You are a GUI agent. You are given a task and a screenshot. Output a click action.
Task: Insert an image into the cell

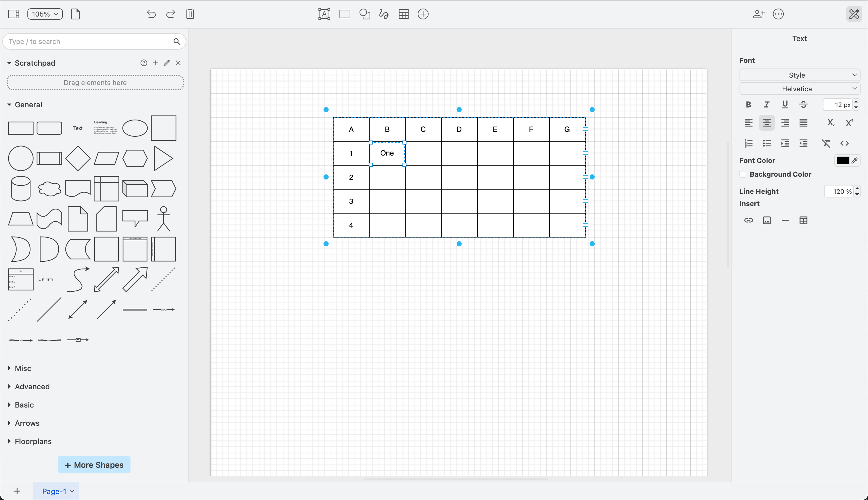pyautogui.click(x=767, y=220)
